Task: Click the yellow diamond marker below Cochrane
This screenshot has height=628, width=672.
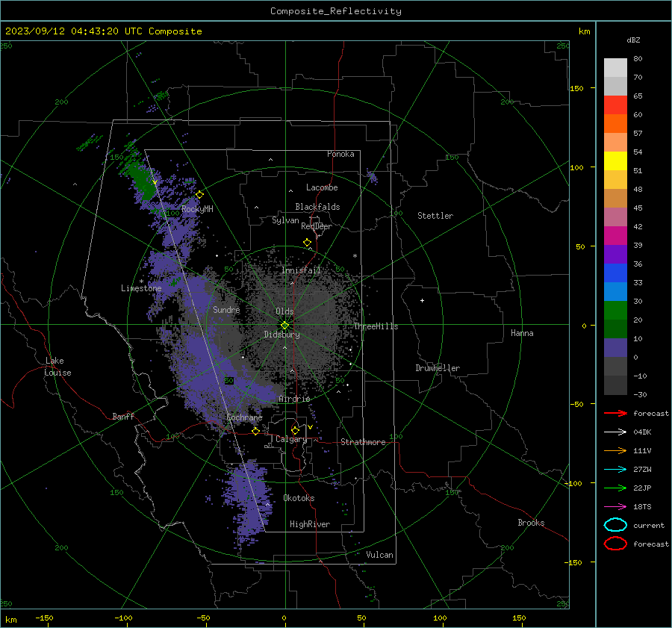Action: point(256,431)
